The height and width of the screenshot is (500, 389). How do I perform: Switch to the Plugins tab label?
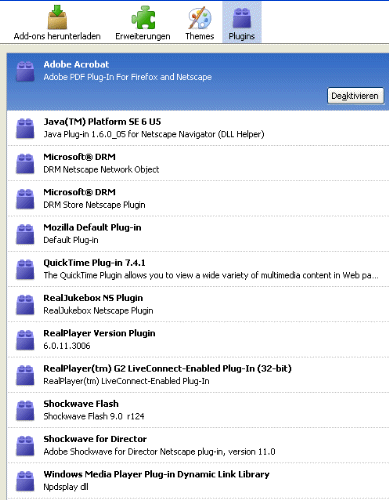click(242, 36)
